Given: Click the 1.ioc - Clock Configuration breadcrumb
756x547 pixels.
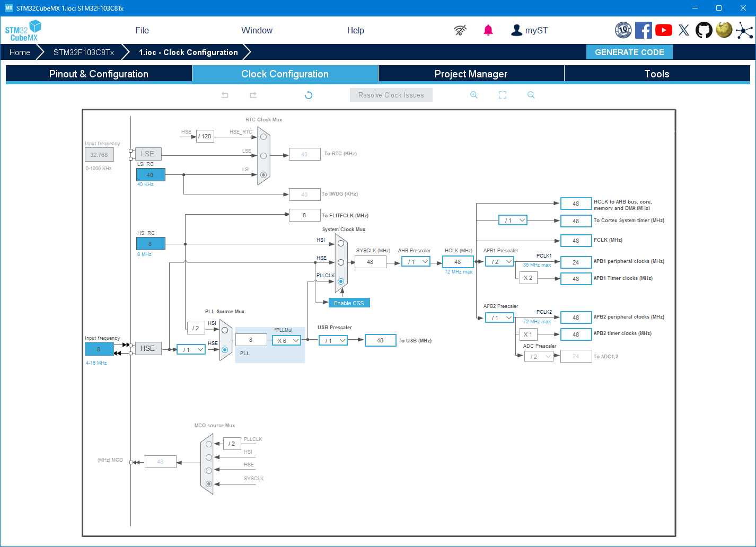Looking at the screenshot, I should [x=188, y=52].
